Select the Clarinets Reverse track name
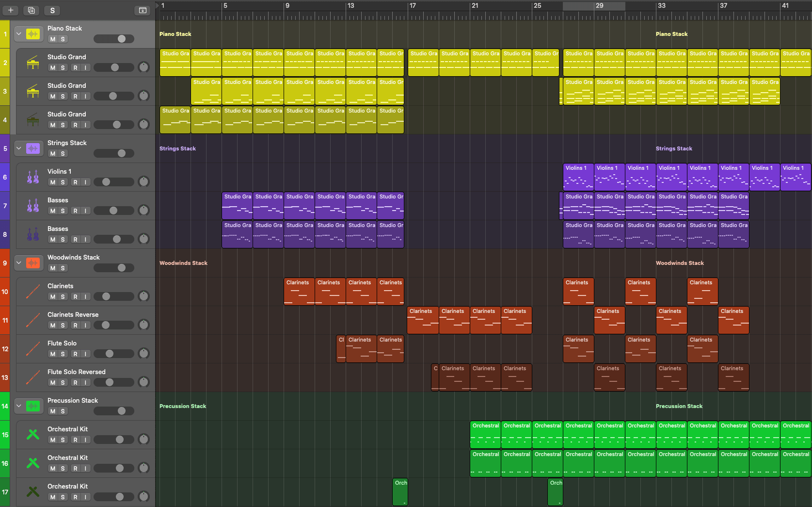This screenshot has width=812, height=507. tap(73, 315)
